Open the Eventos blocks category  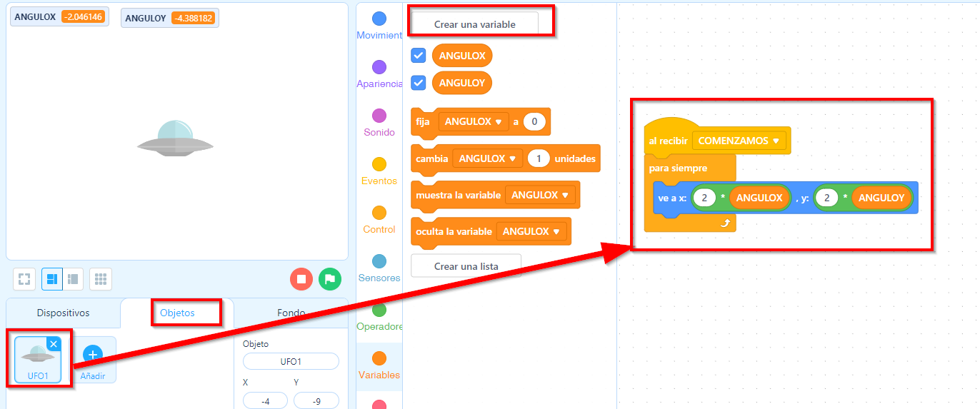[x=379, y=171]
